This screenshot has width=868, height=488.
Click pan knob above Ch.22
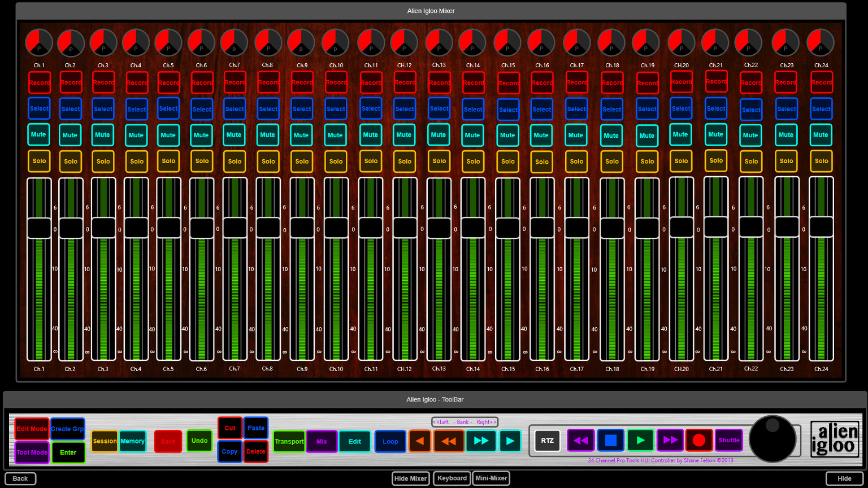coord(749,43)
